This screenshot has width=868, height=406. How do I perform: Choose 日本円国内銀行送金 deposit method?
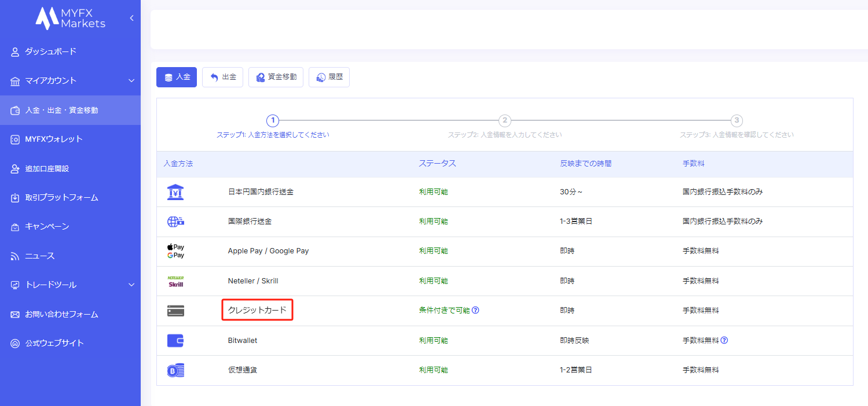pos(261,192)
